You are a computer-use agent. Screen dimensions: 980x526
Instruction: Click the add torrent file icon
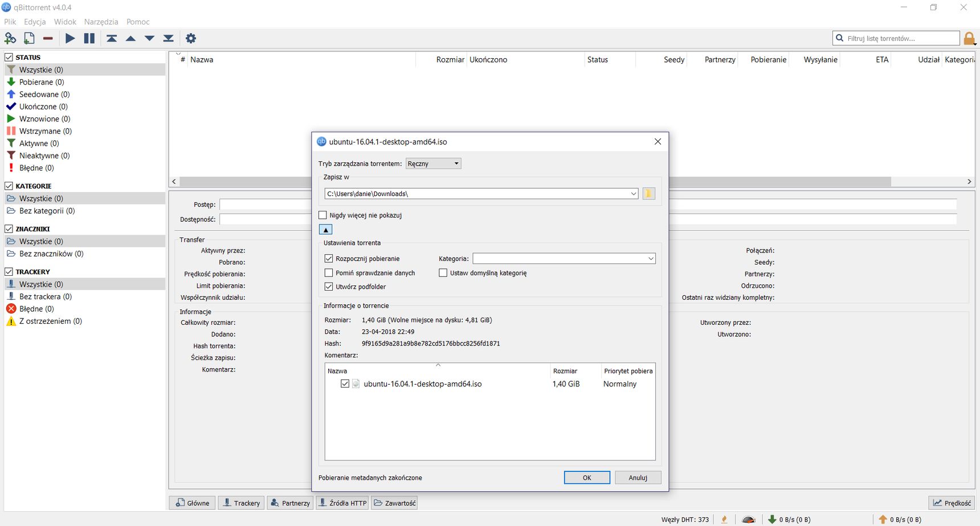click(29, 38)
